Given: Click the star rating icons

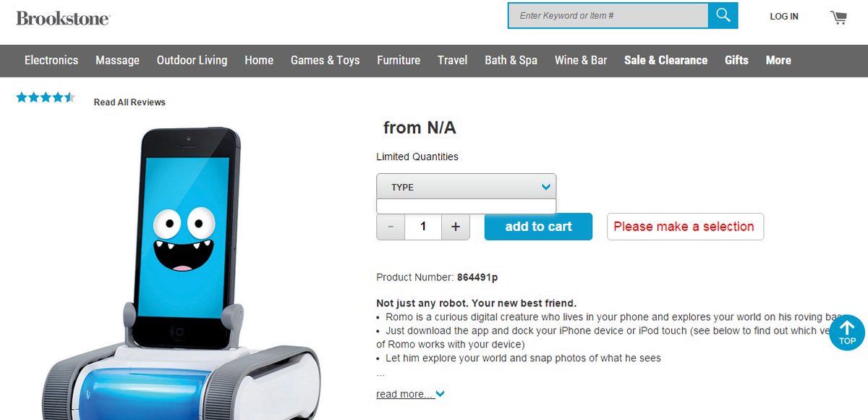Looking at the screenshot, I should point(46,97).
